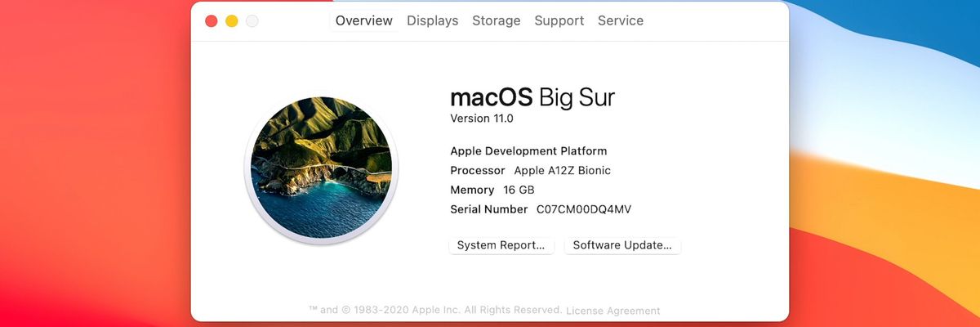This screenshot has height=327, width=980.
Task: Select the Apple Development Platform text
Action: [x=528, y=151]
